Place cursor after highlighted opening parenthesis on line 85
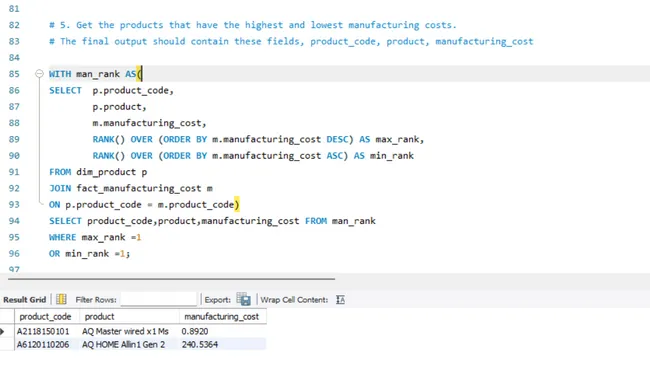 pos(142,74)
